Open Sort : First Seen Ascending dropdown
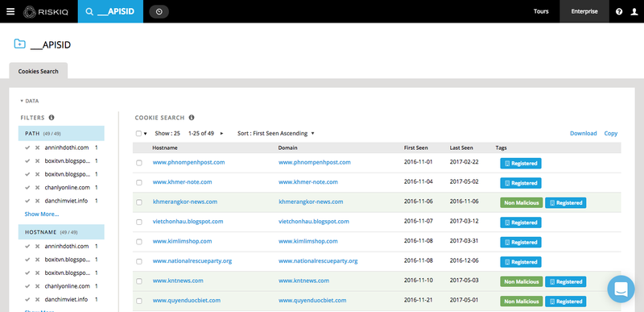The height and width of the screenshot is (312, 644). [276, 133]
